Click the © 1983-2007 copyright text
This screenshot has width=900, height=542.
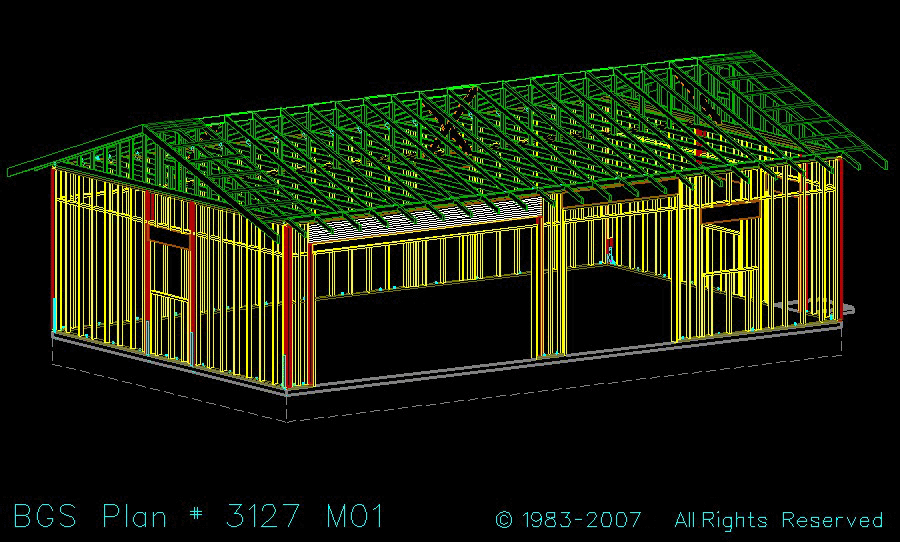568,520
